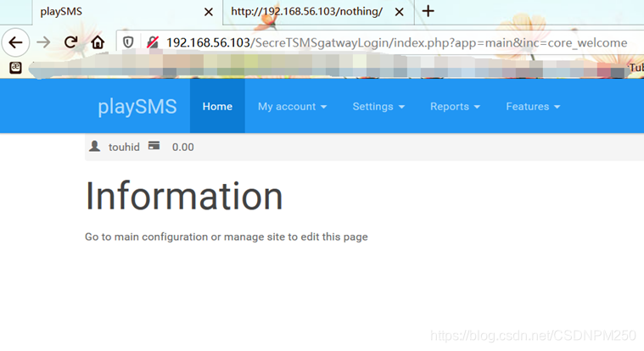Click the bookmark toolbar icon at left

coord(15,68)
